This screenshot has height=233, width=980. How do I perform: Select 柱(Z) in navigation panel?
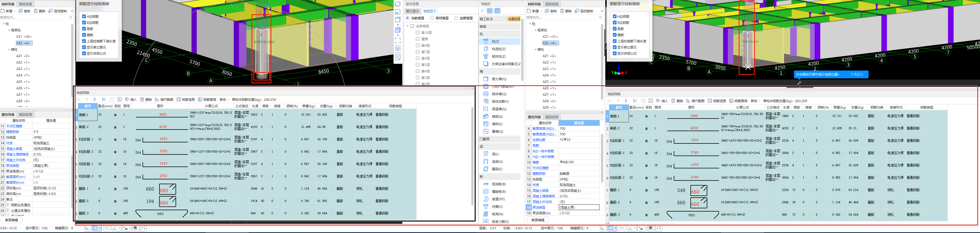pyautogui.click(x=500, y=42)
